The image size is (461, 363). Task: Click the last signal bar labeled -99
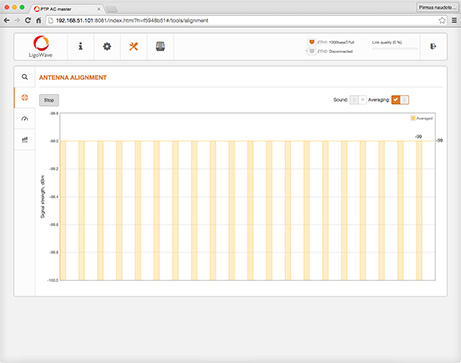coord(419,211)
